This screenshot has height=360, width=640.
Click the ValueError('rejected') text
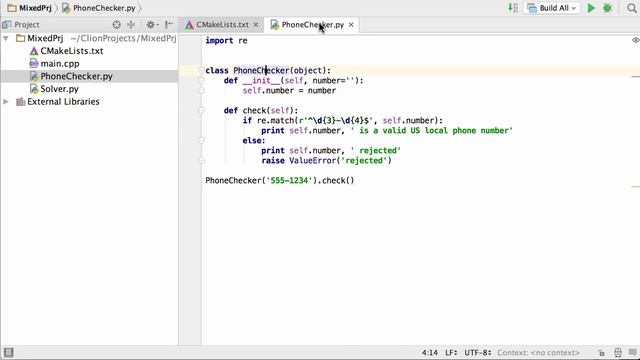340,160
